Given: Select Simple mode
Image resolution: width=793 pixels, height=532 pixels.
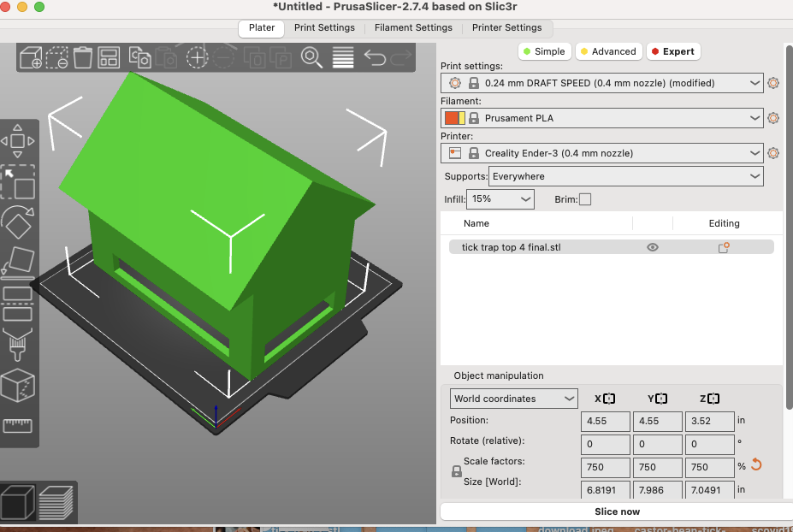Looking at the screenshot, I should [x=545, y=51].
